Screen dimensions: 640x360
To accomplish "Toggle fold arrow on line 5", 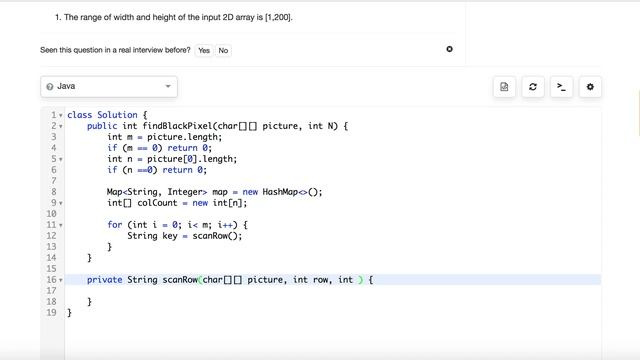I will point(61,159).
